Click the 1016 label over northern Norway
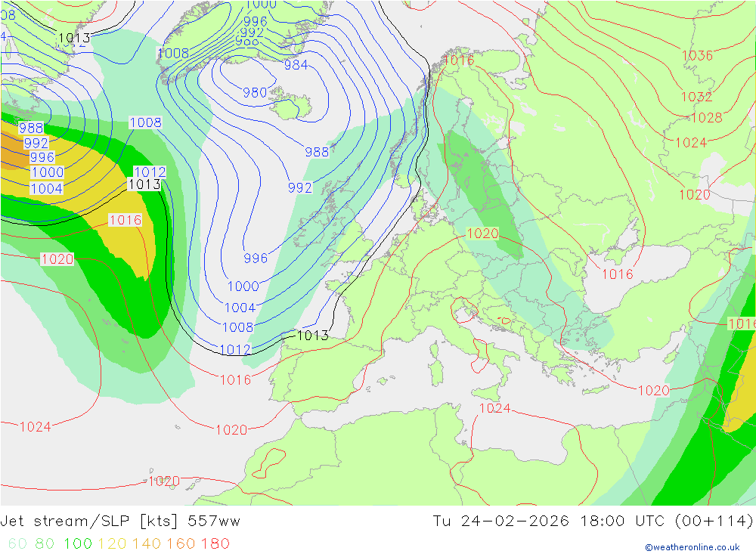The image size is (756, 554). pyautogui.click(x=459, y=60)
